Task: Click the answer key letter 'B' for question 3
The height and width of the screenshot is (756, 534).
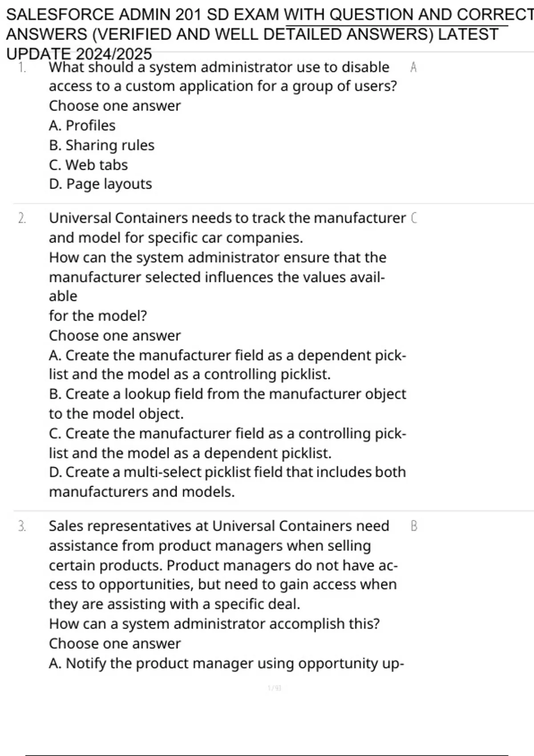Action: click(x=414, y=526)
